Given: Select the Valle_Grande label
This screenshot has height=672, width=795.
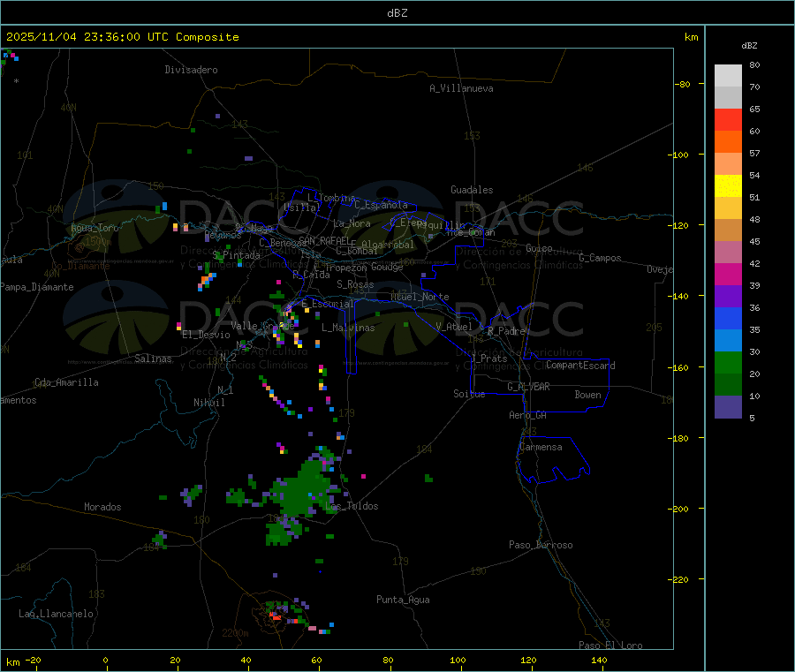Looking at the screenshot, I should [x=262, y=326].
